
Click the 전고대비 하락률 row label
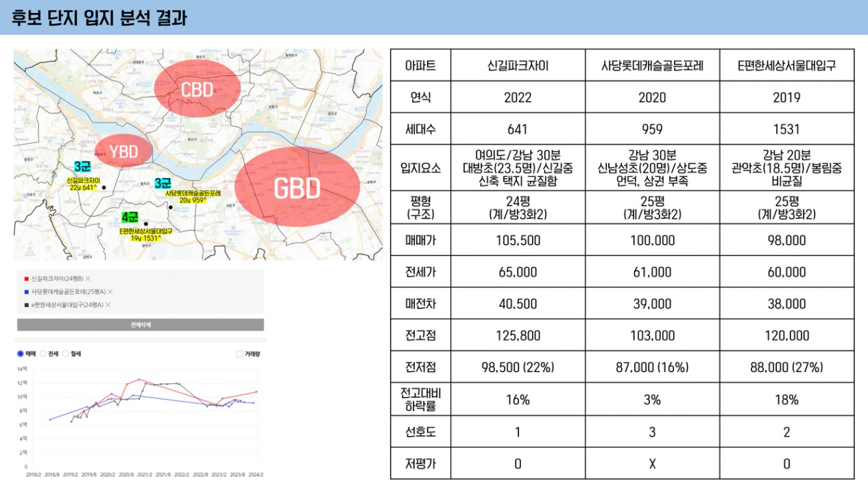[419, 399]
